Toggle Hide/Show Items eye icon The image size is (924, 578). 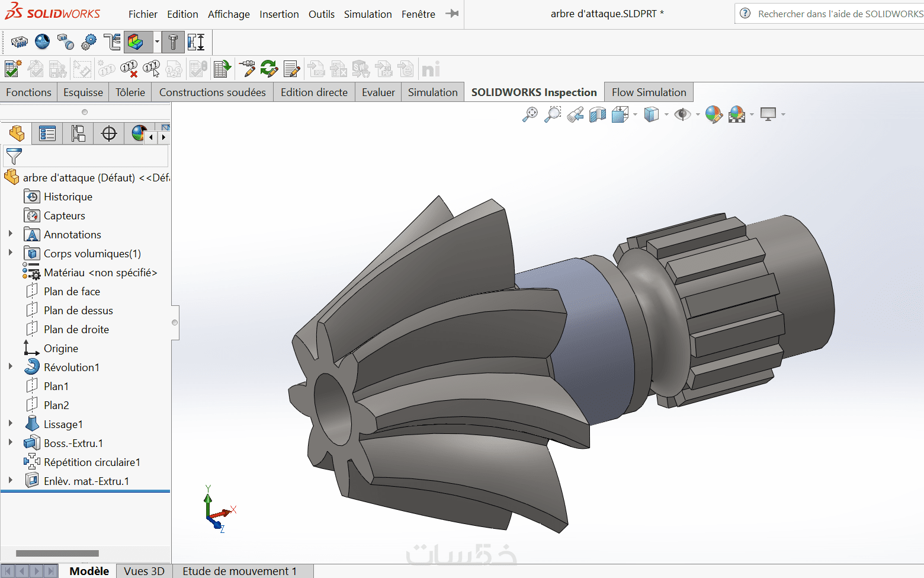(x=682, y=114)
